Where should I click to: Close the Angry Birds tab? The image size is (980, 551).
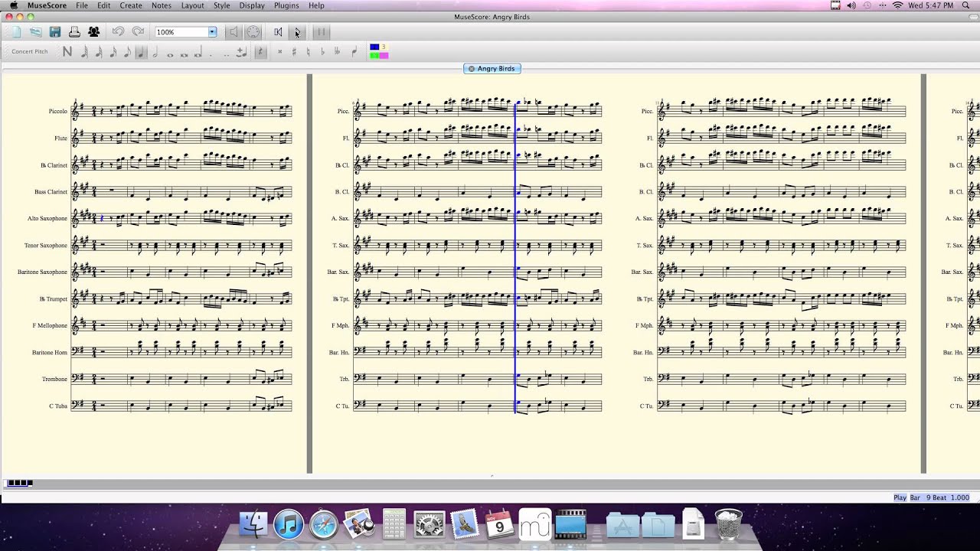pyautogui.click(x=471, y=69)
